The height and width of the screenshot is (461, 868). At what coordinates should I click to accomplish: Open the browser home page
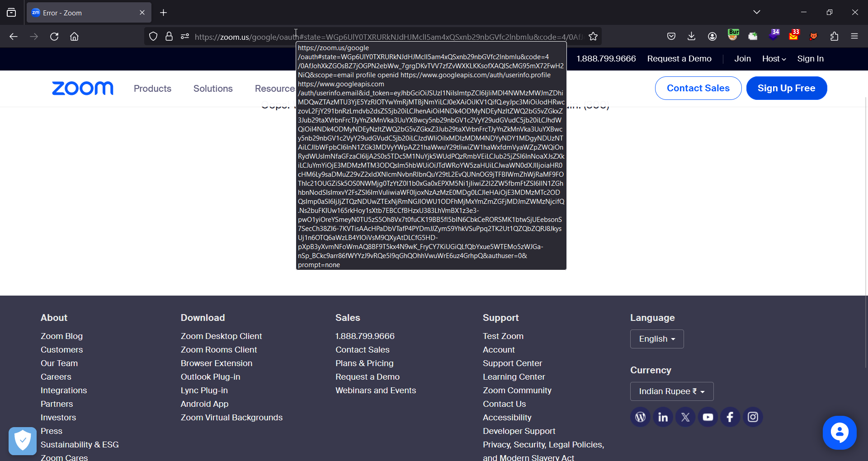[x=74, y=37]
